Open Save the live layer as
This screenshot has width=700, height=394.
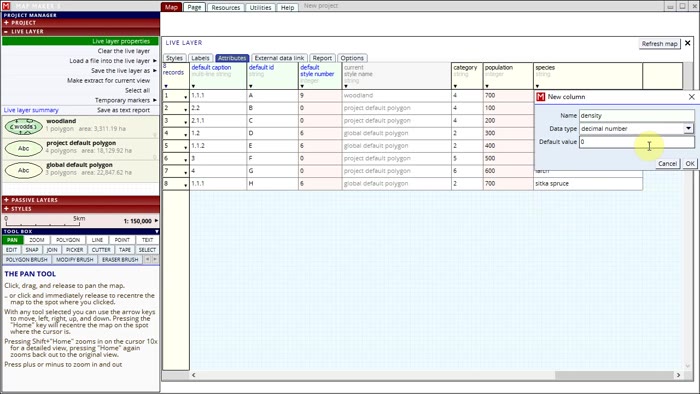[121, 71]
